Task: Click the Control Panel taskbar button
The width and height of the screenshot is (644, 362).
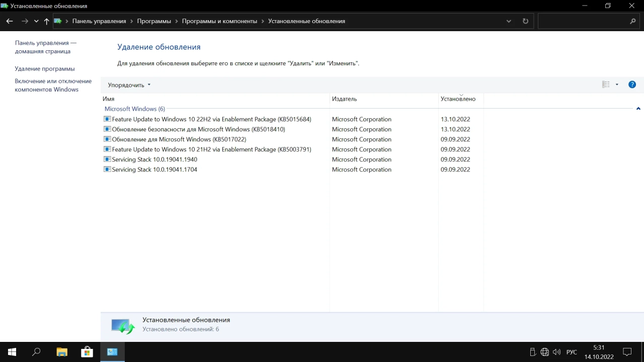Action: tap(112, 352)
